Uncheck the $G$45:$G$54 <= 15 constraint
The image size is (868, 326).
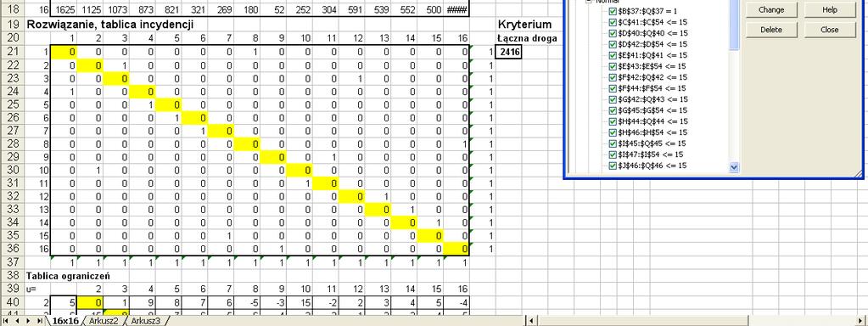coord(613,110)
